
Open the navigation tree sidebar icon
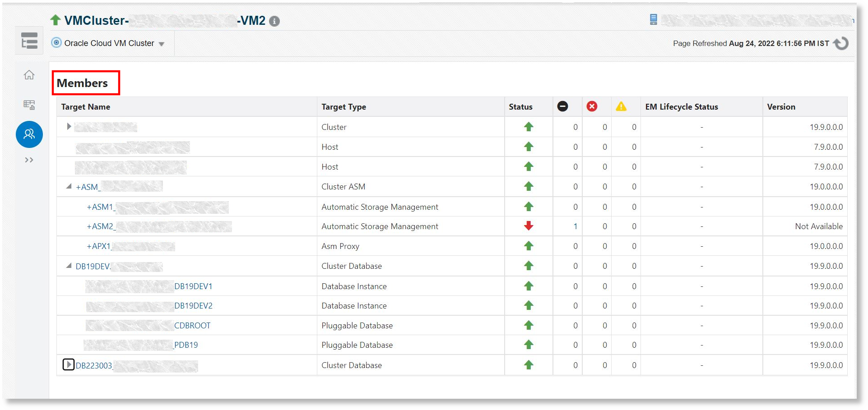(29, 41)
